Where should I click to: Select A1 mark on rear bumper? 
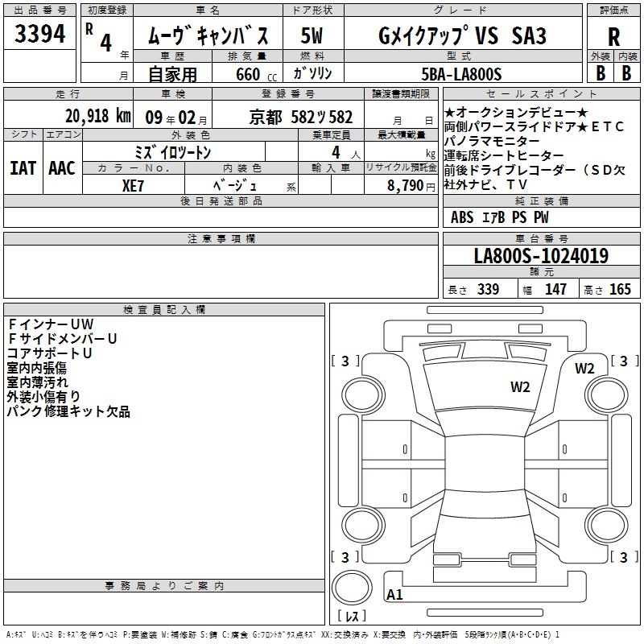394,594
